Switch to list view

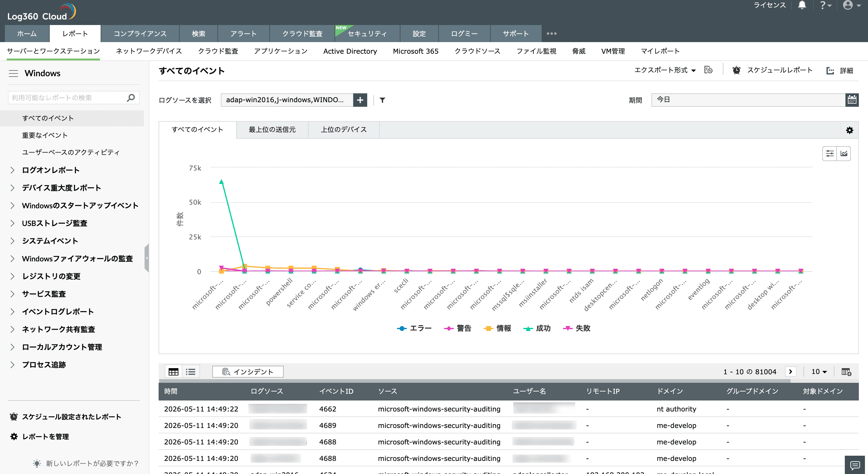[x=190, y=372]
